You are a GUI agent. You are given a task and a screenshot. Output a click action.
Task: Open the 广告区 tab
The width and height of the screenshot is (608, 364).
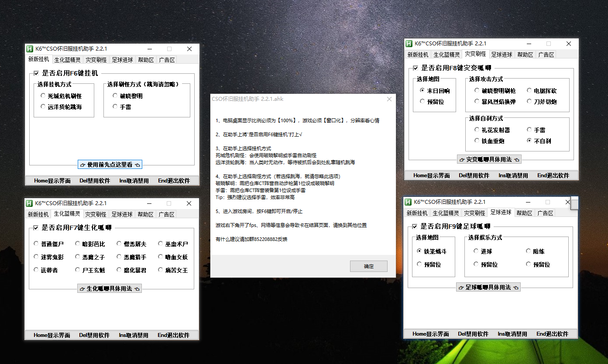tap(167, 59)
